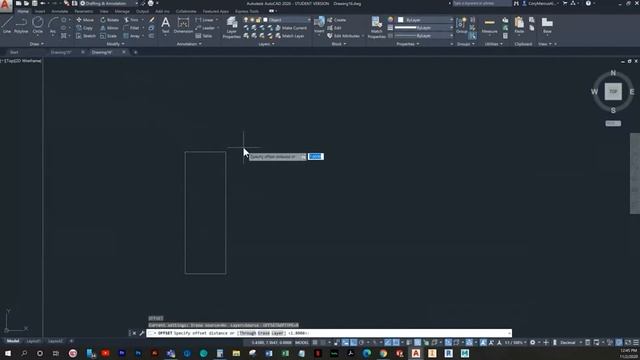Switch to the Annotate ribbon tab
This screenshot has width=640, height=360.
(60, 11)
